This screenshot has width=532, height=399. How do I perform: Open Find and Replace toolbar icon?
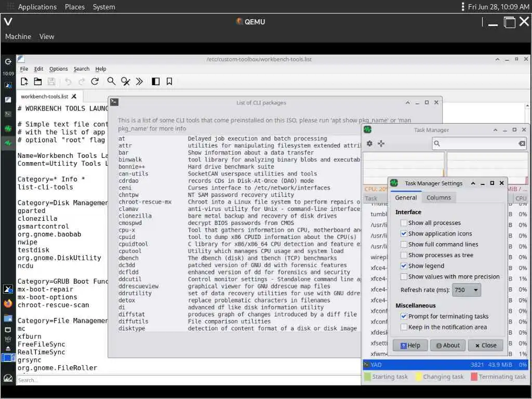pyautogui.click(x=126, y=82)
